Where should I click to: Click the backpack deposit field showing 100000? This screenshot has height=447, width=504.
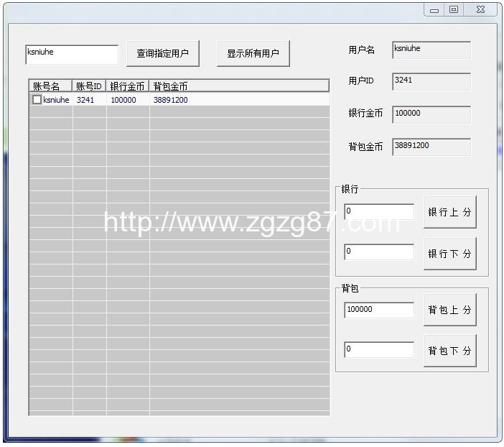[378, 310]
